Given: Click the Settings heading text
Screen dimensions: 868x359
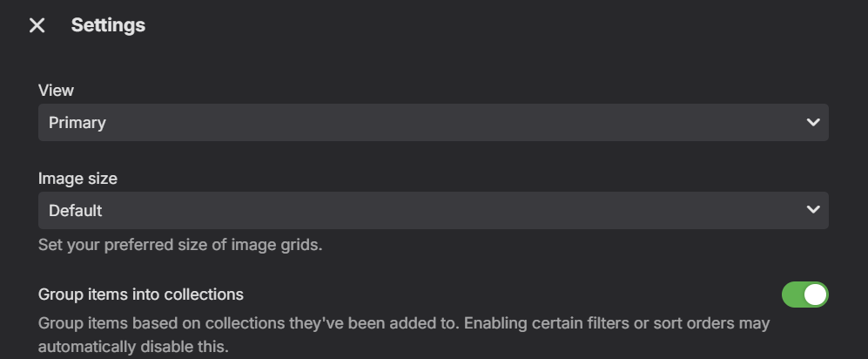Looking at the screenshot, I should 108,26.
